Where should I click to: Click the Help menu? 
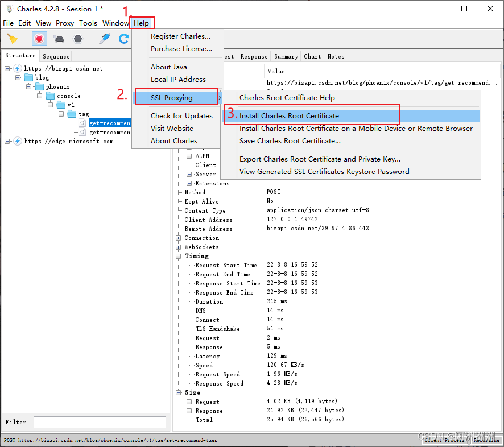point(142,23)
